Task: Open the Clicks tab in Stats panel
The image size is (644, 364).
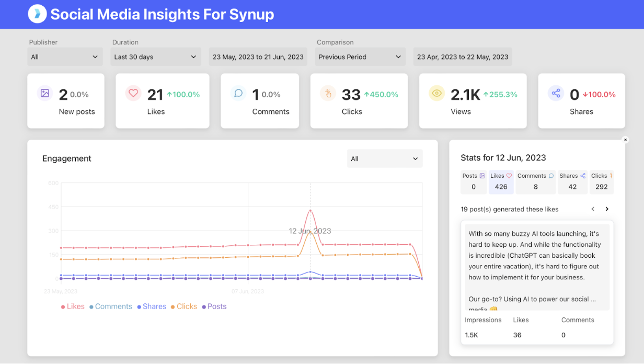Action: (602, 181)
